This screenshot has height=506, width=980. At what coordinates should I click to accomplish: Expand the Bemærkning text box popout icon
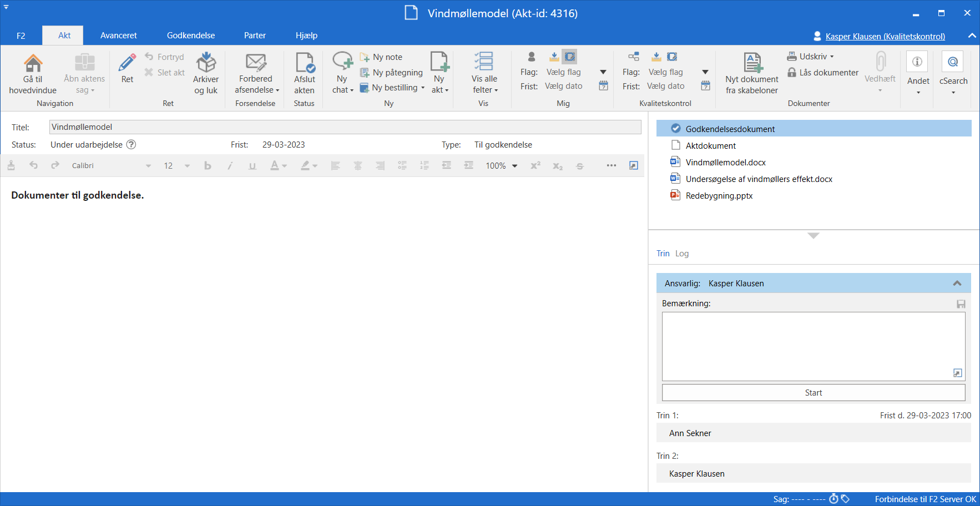pos(957,373)
